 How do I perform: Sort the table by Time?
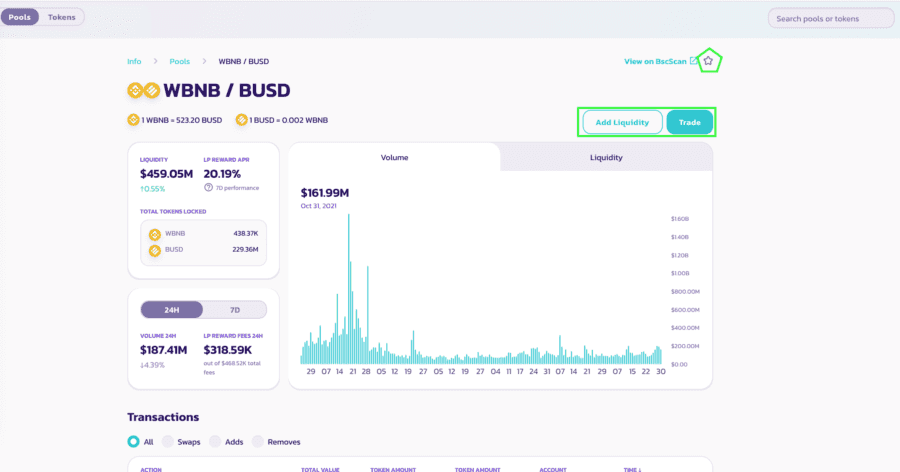tap(633, 469)
